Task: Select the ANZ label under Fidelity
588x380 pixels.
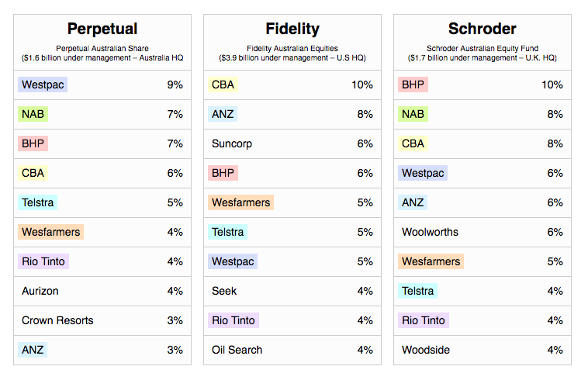Action: click(223, 114)
